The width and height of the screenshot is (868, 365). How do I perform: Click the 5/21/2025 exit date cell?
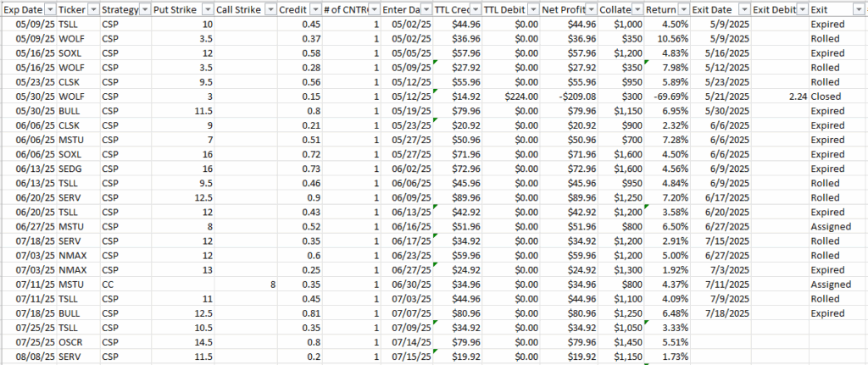pyautogui.click(x=721, y=97)
